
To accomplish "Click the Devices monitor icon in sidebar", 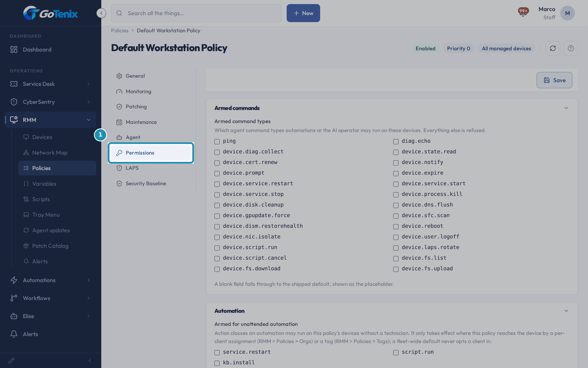I will 26,137.
